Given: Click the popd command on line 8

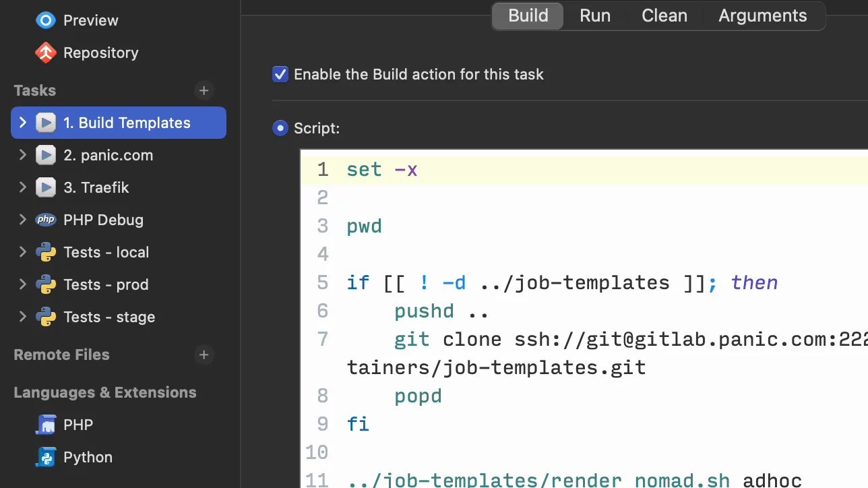Looking at the screenshot, I should pyautogui.click(x=418, y=396).
